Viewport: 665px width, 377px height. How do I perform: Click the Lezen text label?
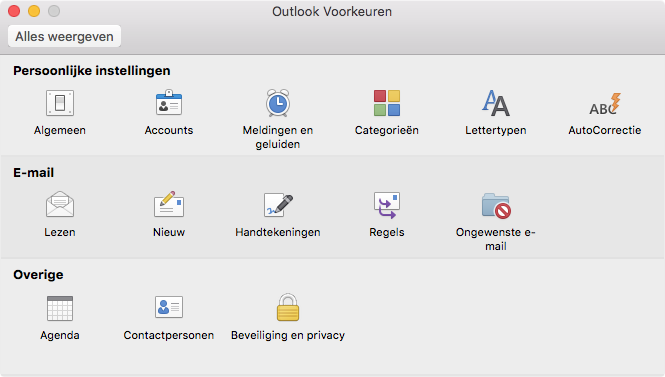coord(60,232)
